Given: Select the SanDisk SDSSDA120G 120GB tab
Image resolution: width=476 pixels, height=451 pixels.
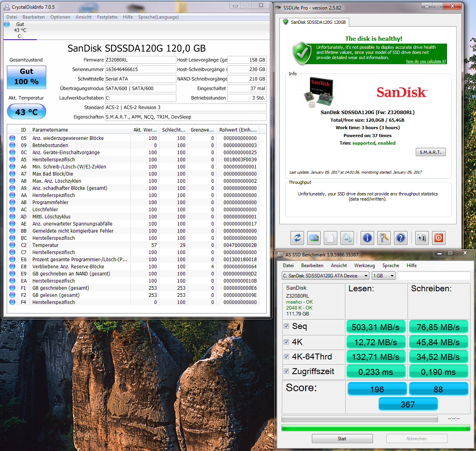Looking at the screenshot, I should [x=315, y=22].
